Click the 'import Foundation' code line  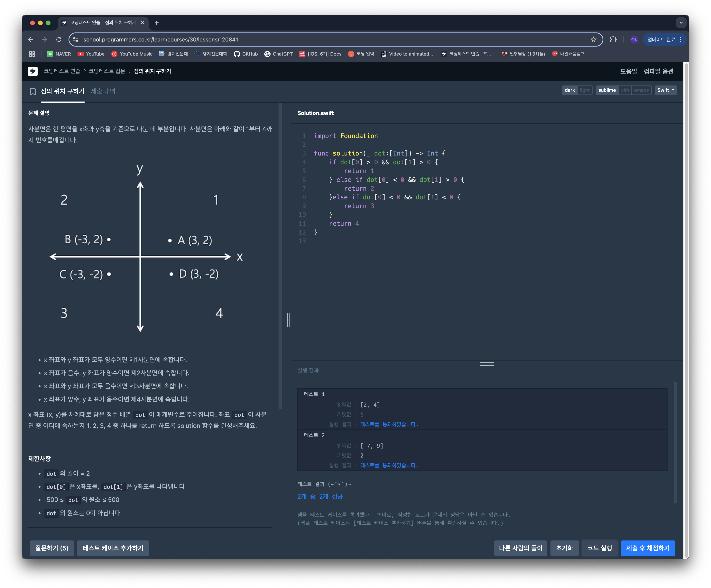[x=346, y=136]
